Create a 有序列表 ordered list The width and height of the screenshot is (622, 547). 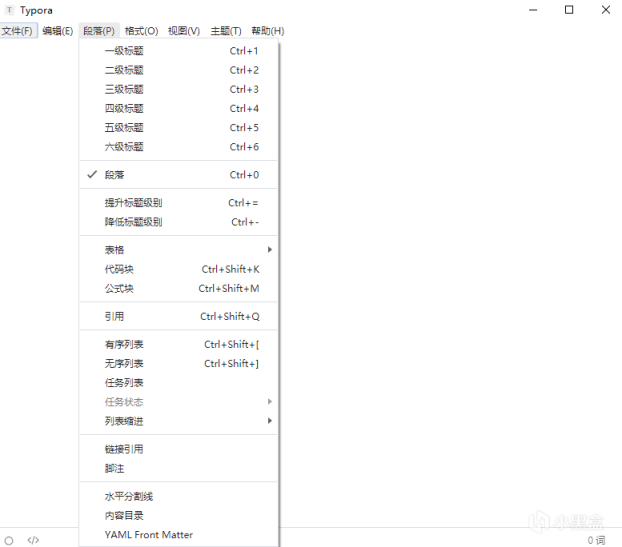(x=179, y=344)
